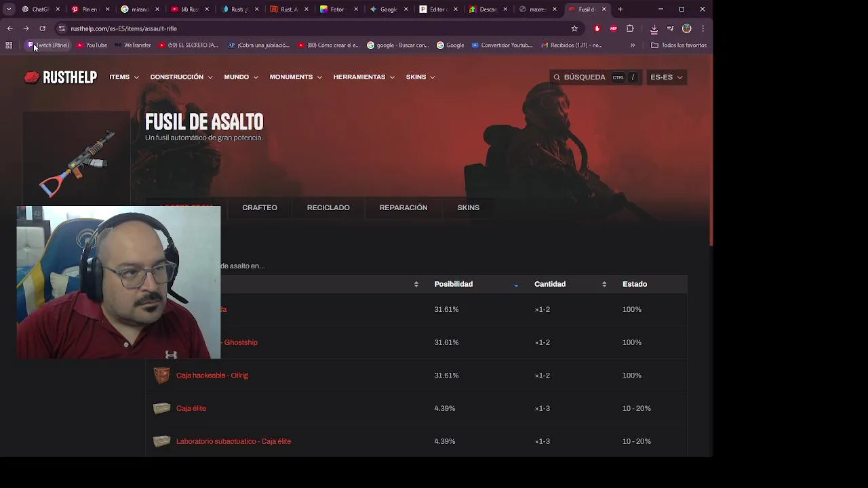Image resolution: width=868 pixels, height=488 pixels.
Task: Click the address bar URL
Action: pos(123,28)
